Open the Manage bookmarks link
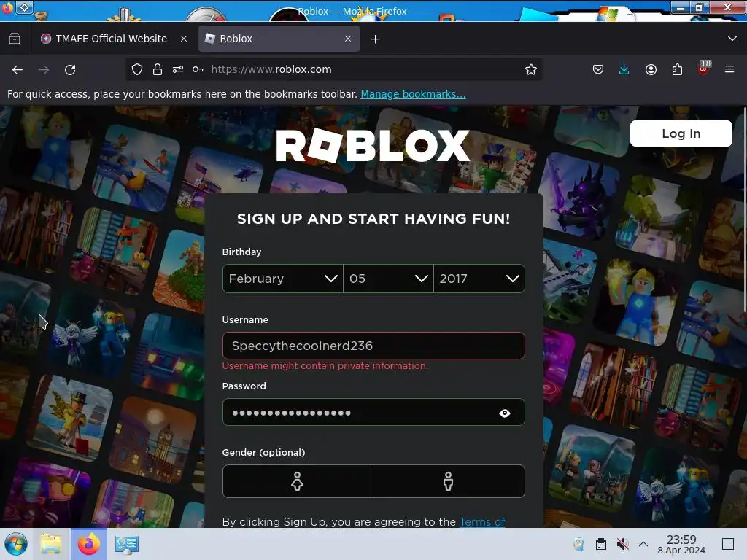This screenshot has width=747, height=560. point(413,94)
